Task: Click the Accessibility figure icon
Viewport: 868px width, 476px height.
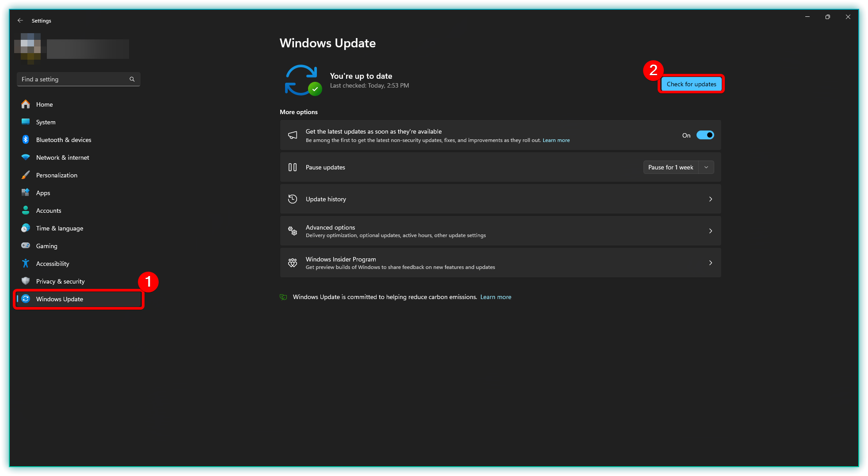Action: pyautogui.click(x=26, y=263)
